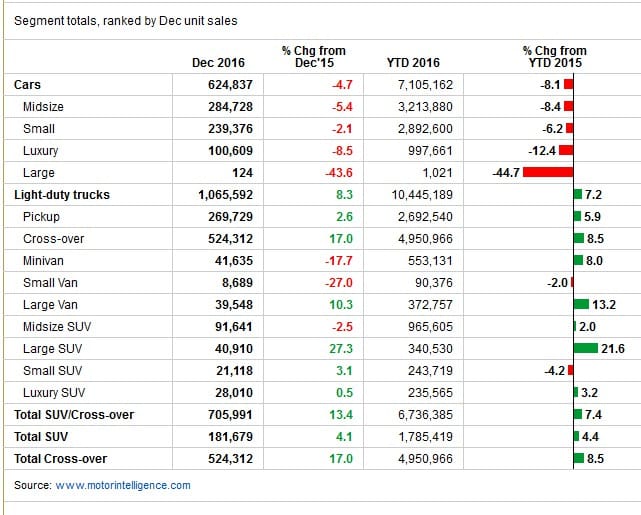641x515 pixels.
Task: Click the Minivan segment label
Action: point(43,261)
